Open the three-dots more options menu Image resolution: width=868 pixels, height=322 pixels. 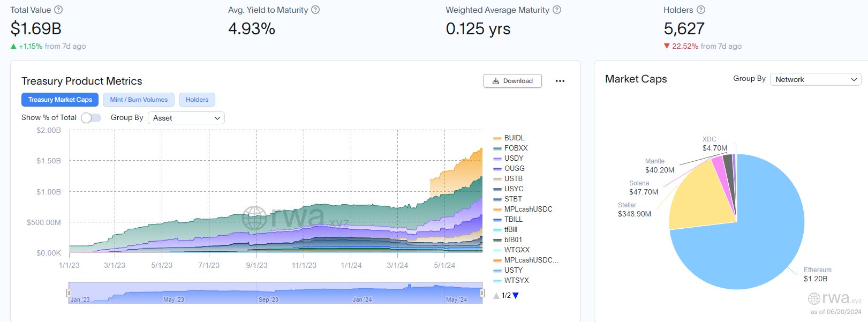pos(560,81)
